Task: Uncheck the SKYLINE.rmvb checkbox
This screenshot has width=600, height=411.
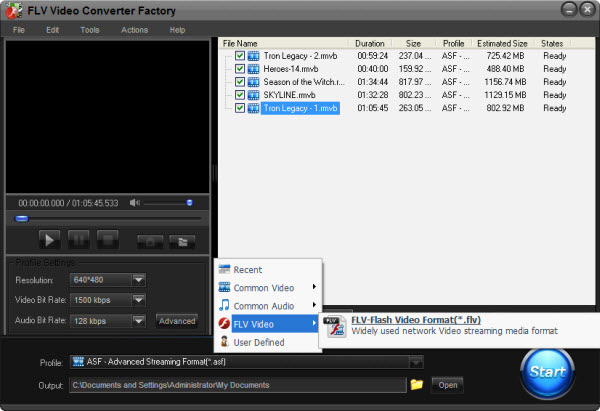Action: pos(240,95)
